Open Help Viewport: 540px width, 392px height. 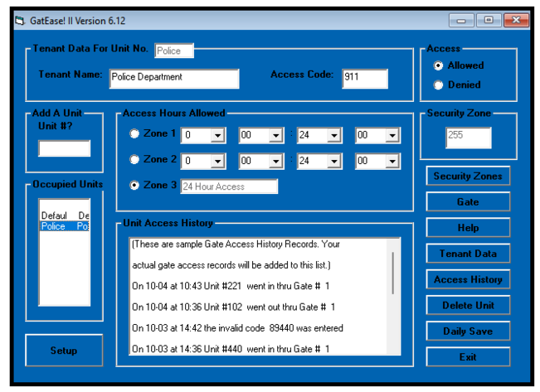468,228
